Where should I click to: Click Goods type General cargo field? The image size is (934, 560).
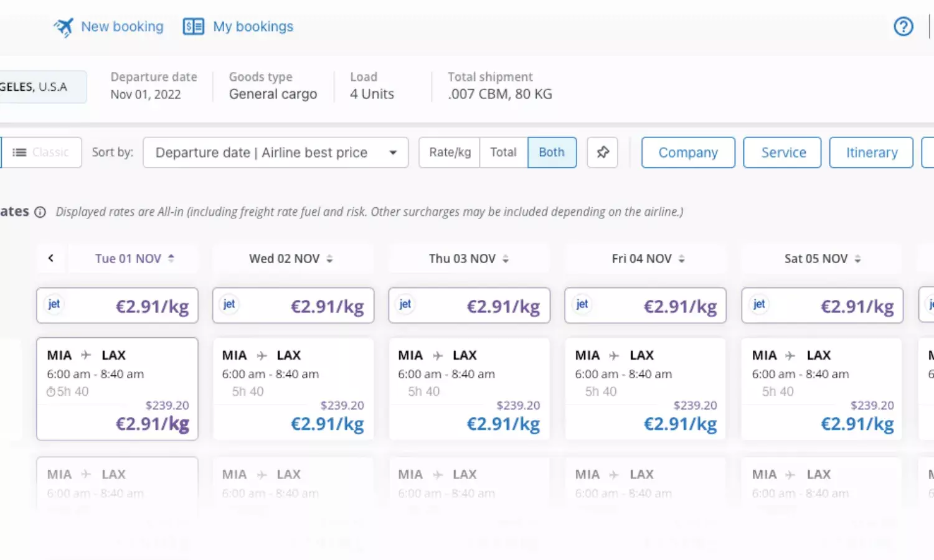coord(273,86)
